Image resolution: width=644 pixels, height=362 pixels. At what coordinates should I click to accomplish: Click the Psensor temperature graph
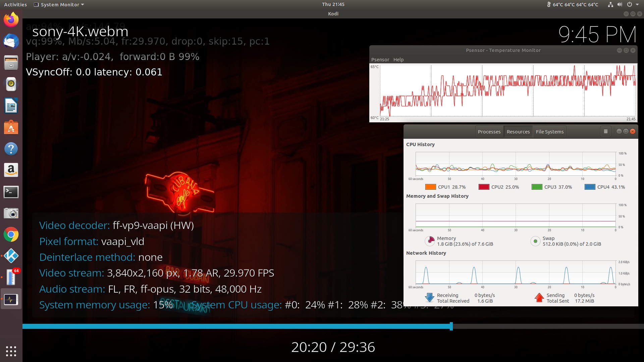coord(507,90)
